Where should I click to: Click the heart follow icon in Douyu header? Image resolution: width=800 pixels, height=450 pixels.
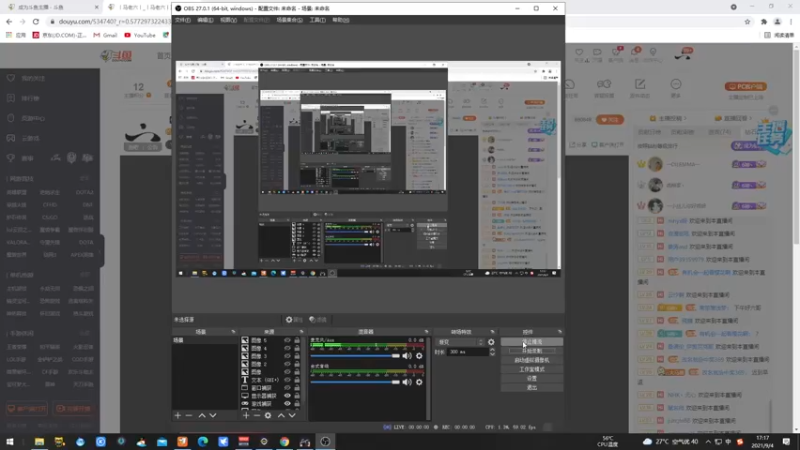(579, 52)
